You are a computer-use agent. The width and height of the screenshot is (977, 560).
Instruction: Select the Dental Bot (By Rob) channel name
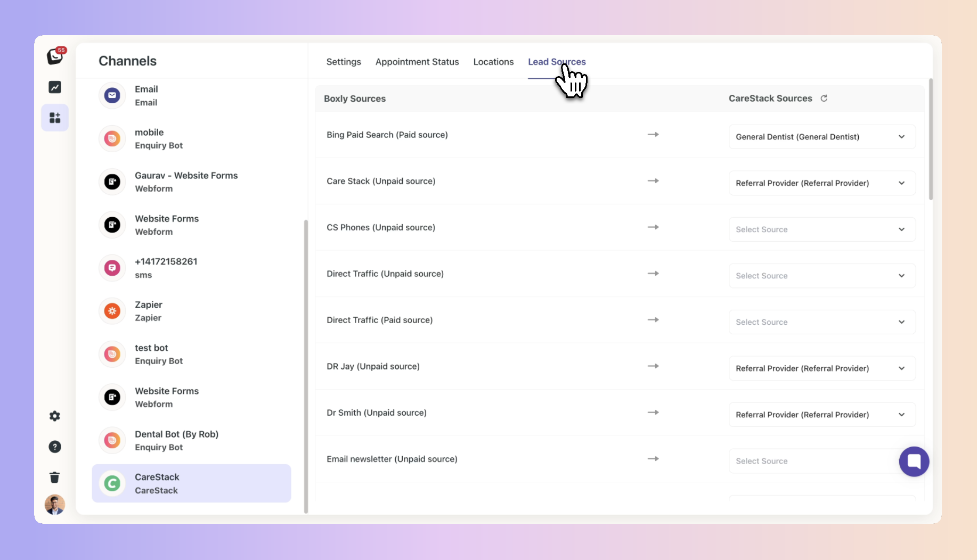(177, 434)
